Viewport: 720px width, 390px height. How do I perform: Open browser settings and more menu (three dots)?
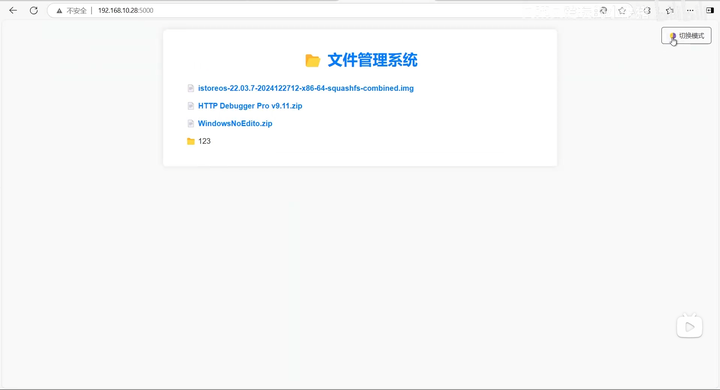[690, 10]
